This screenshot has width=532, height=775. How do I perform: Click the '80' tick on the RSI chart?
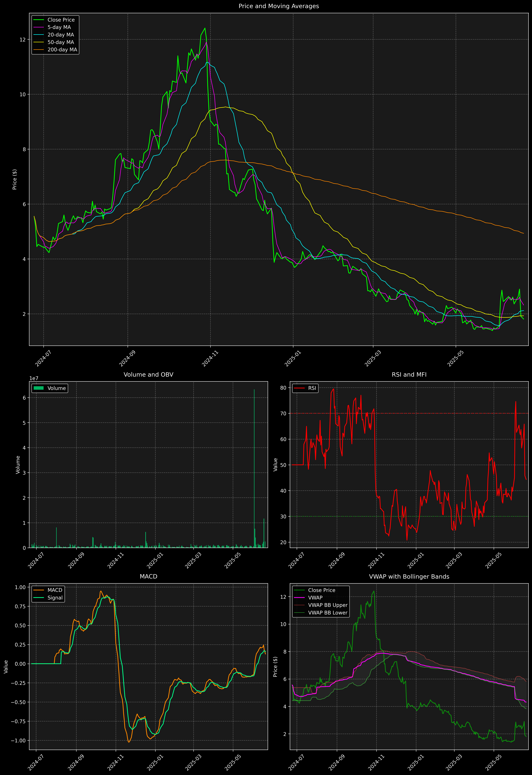(283, 388)
